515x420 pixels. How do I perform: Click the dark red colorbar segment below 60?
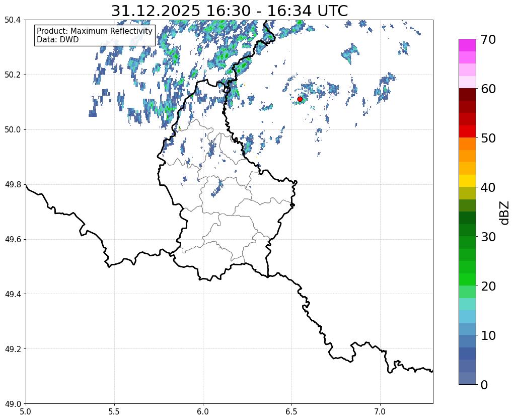[467, 94]
